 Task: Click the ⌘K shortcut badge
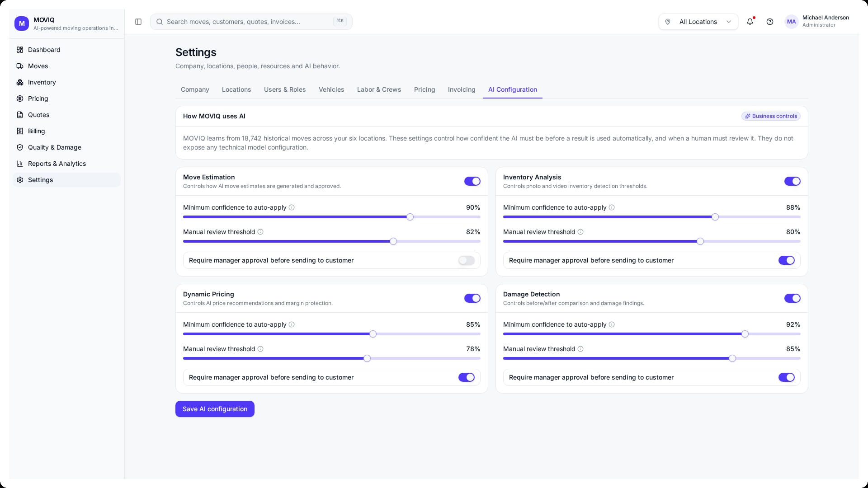pyautogui.click(x=340, y=21)
